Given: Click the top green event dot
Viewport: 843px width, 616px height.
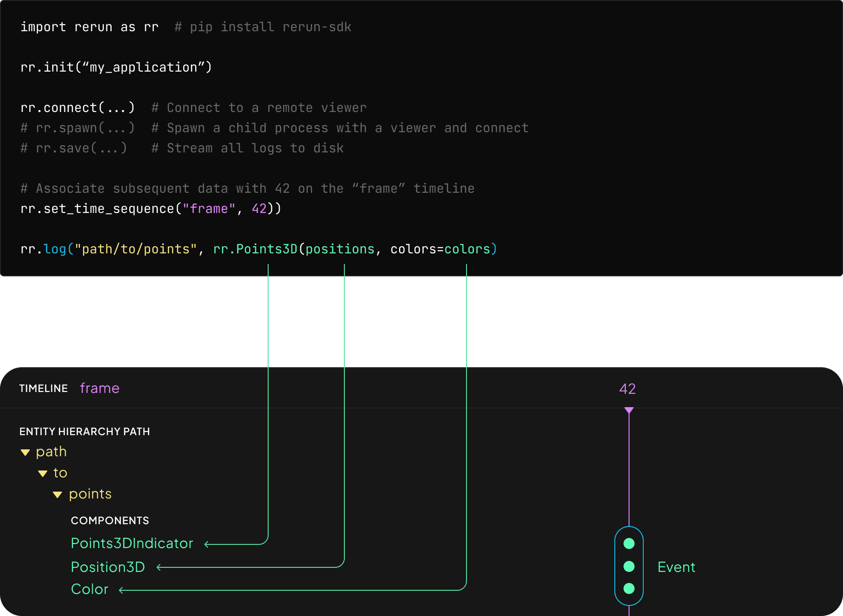Looking at the screenshot, I should coord(629,544).
